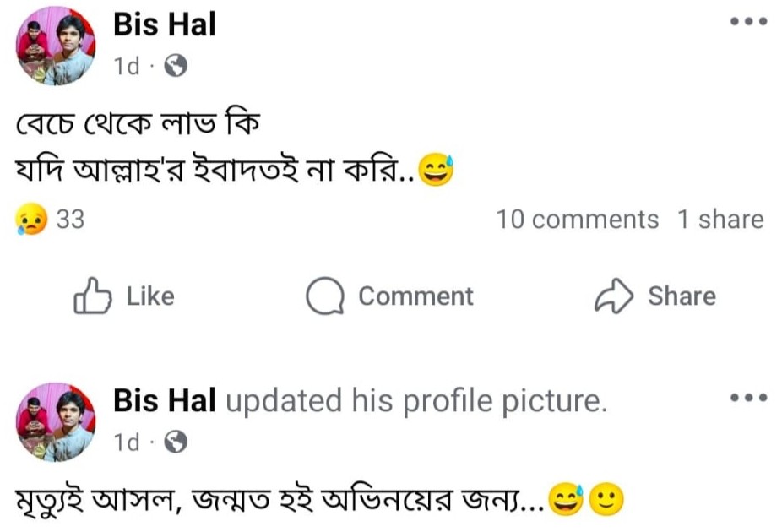
Task: Tap the Comment speech bubble icon
Action: 323,297
